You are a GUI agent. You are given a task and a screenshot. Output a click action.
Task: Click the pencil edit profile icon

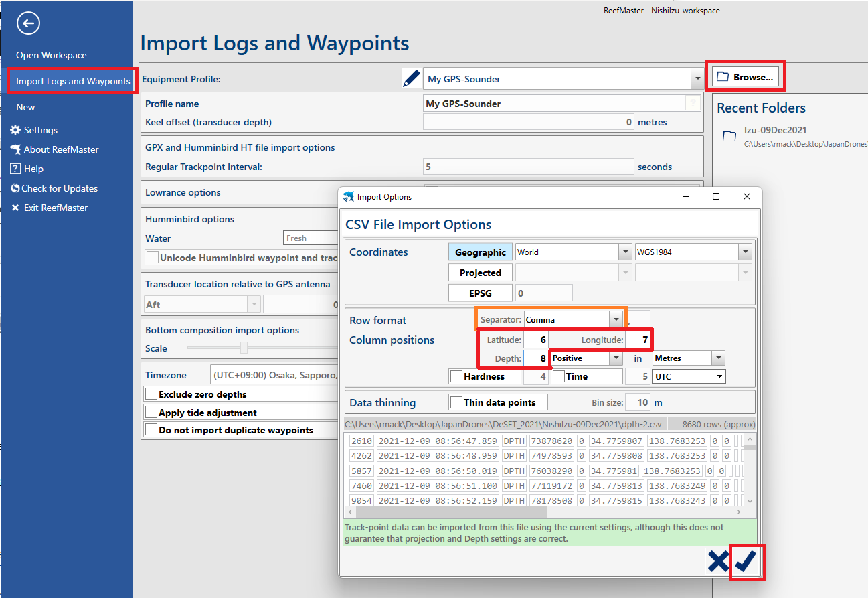pyautogui.click(x=411, y=78)
